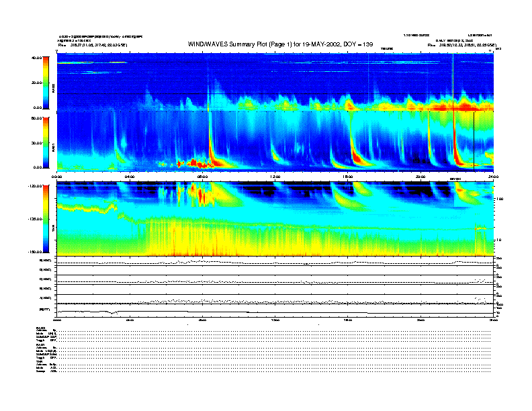The width and height of the screenshot is (532, 411).
Task: Click 04:00 tick on the bottom time axis
Action: [x=130, y=320]
